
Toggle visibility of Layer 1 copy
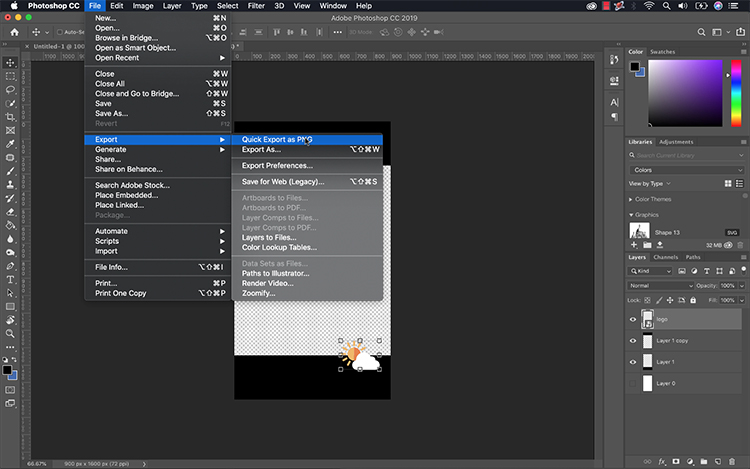pyautogui.click(x=633, y=341)
